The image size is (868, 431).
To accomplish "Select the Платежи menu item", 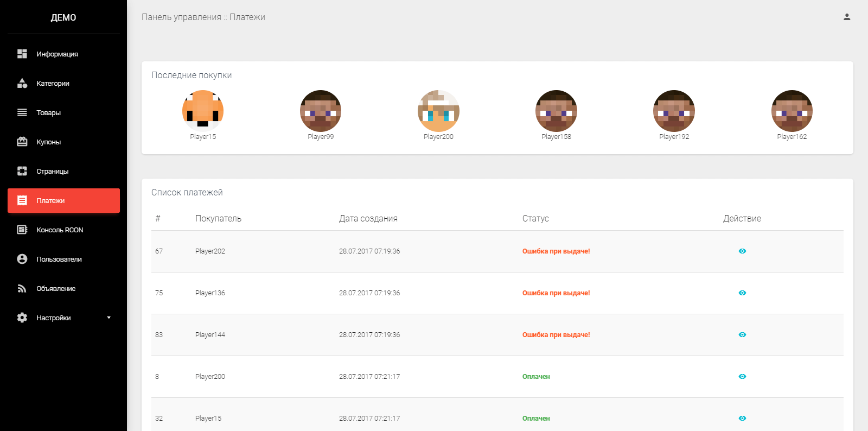I will pos(63,200).
